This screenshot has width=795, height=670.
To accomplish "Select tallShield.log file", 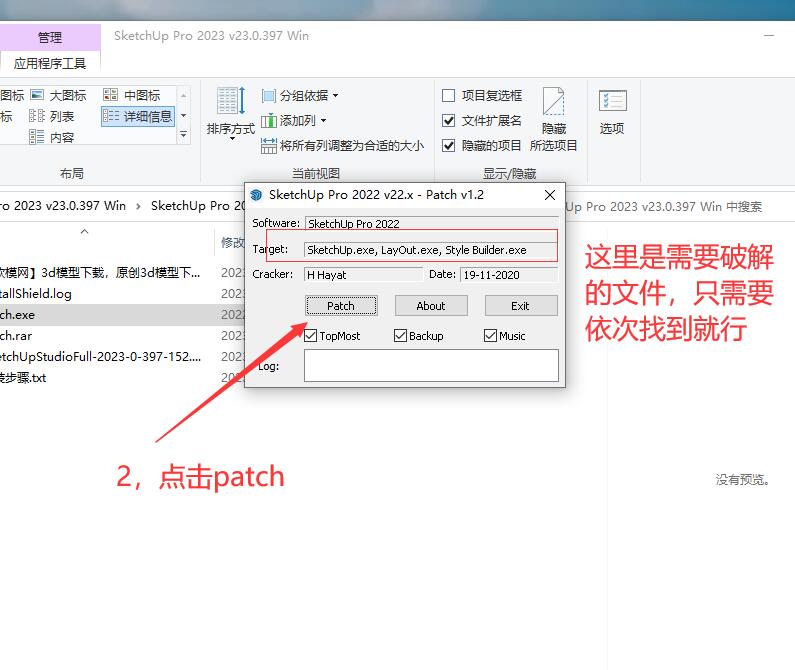I will click(35, 294).
